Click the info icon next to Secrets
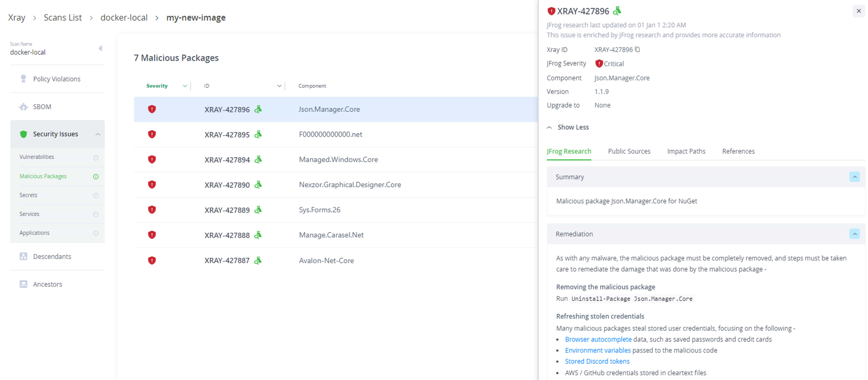This screenshot has height=380, width=868. coord(96,195)
